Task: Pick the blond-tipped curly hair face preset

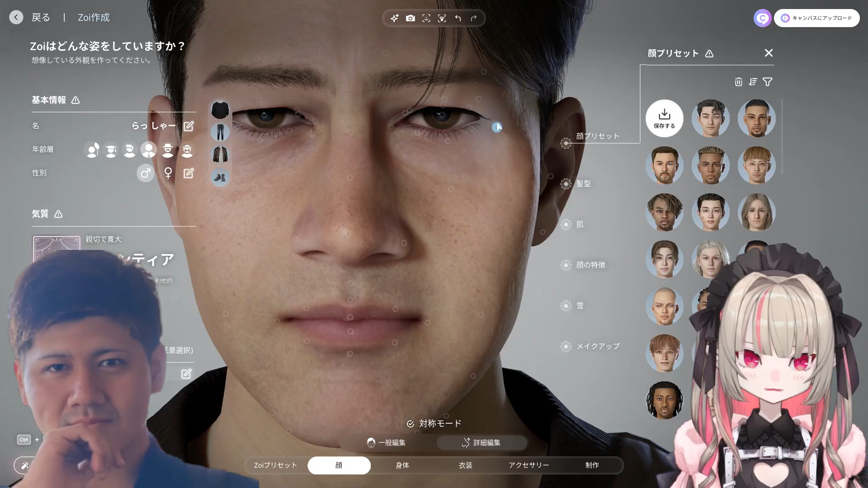Action: pyautogui.click(x=711, y=165)
